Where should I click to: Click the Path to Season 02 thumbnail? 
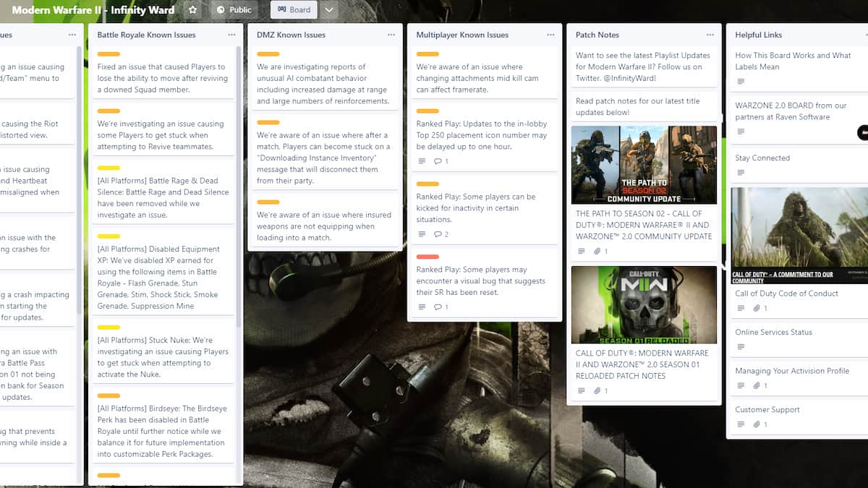(x=643, y=164)
